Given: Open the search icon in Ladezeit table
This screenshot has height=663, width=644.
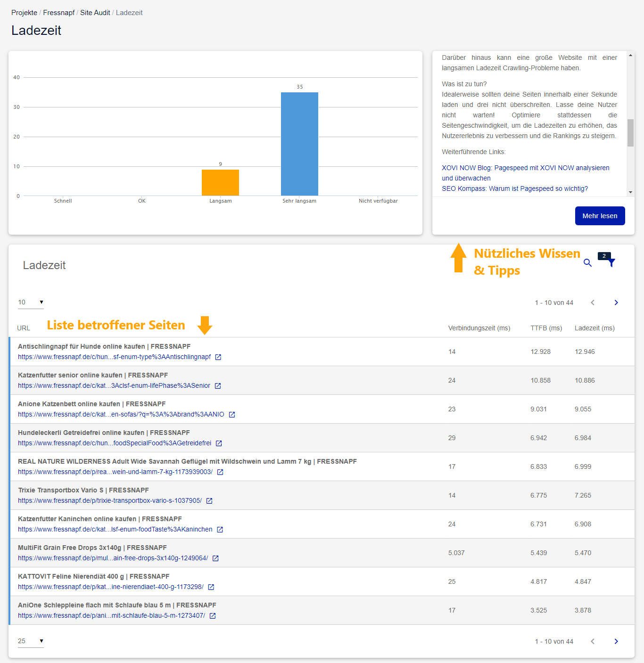Looking at the screenshot, I should [x=587, y=262].
